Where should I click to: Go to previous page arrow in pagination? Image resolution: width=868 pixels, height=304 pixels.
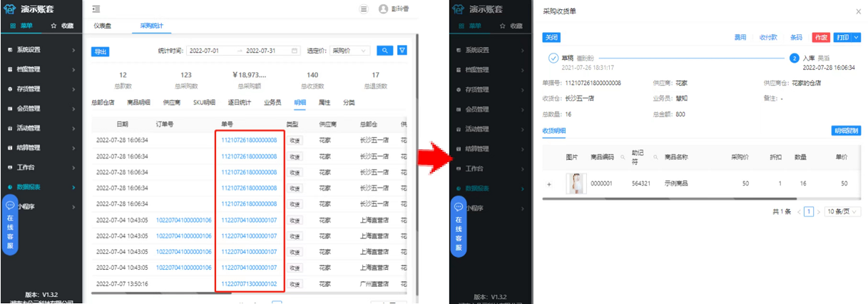800,212
